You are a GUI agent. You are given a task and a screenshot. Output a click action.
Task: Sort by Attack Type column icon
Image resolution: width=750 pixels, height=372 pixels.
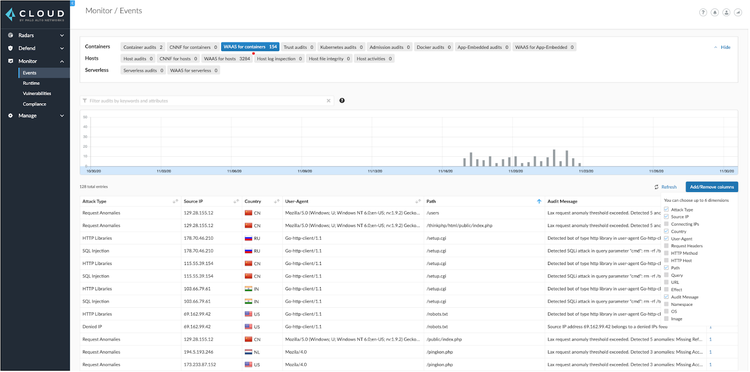click(175, 202)
